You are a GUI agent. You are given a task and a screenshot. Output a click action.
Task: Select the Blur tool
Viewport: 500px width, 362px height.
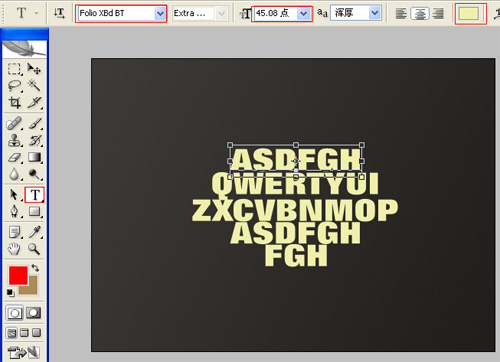(x=14, y=174)
